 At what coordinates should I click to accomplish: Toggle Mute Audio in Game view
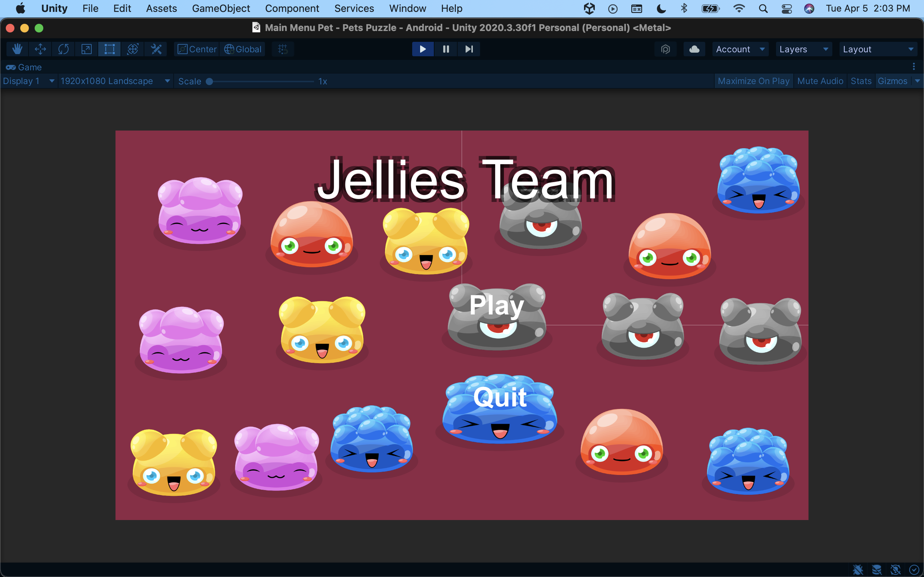click(x=820, y=81)
